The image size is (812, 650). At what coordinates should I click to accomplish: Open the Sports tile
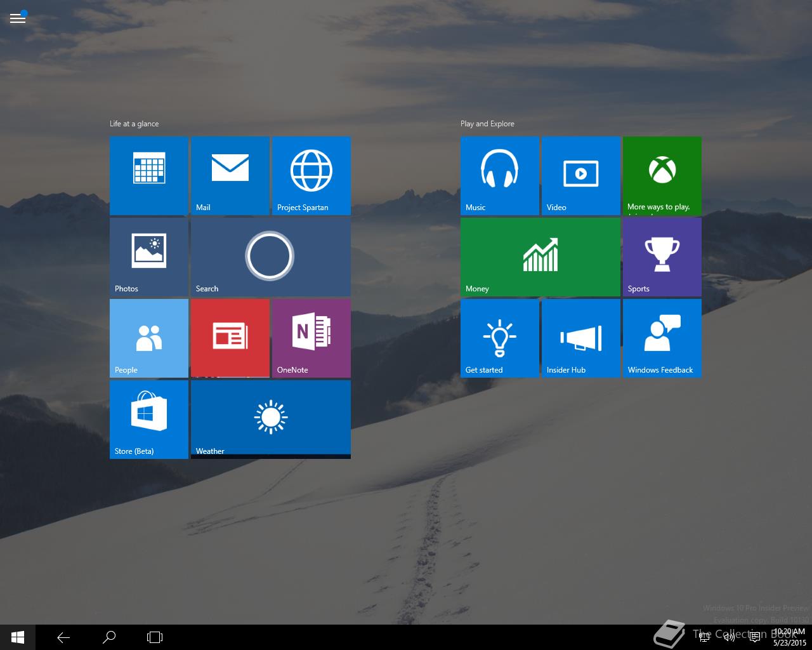click(662, 257)
